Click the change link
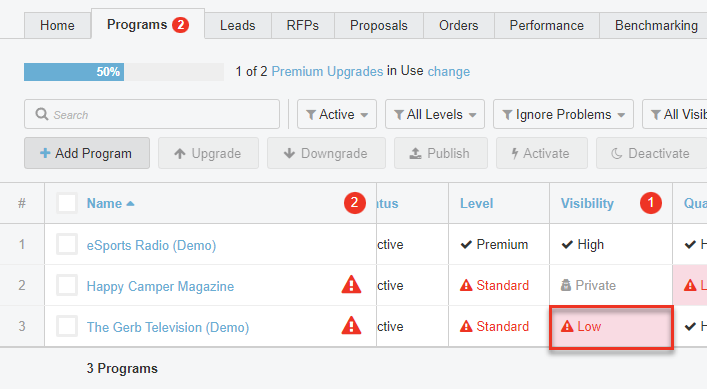Screen dimensions: 707x389 449,72
